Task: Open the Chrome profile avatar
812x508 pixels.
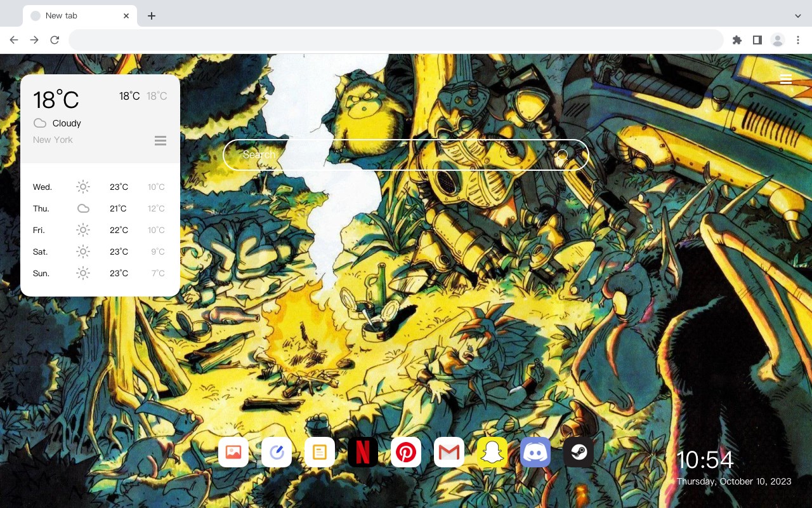Action: pyautogui.click(x=778, y=40)
